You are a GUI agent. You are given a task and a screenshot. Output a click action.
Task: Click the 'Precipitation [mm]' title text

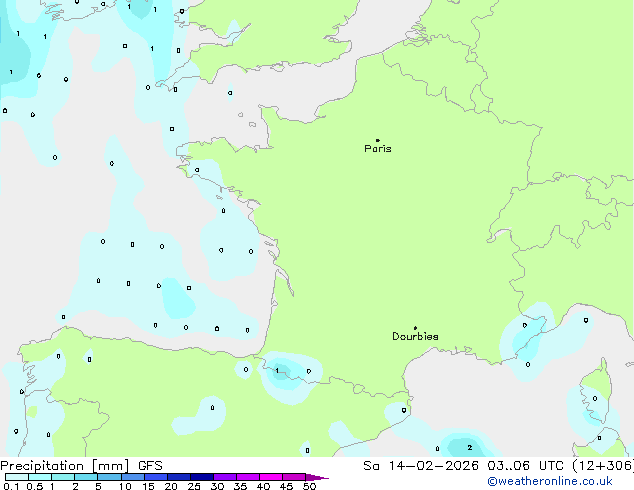tap(65, 466)
